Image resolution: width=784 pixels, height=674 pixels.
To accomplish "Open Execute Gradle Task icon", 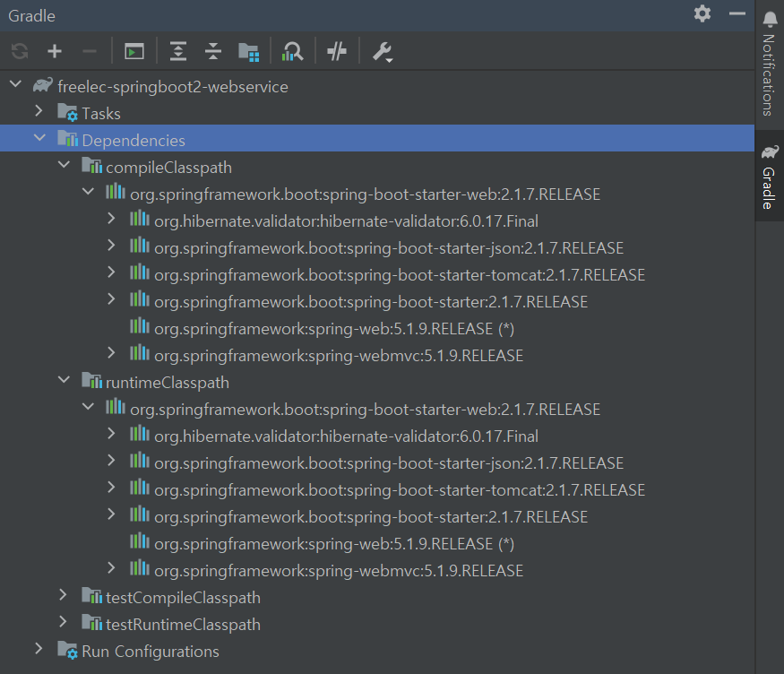I will (x=134, y=51).
